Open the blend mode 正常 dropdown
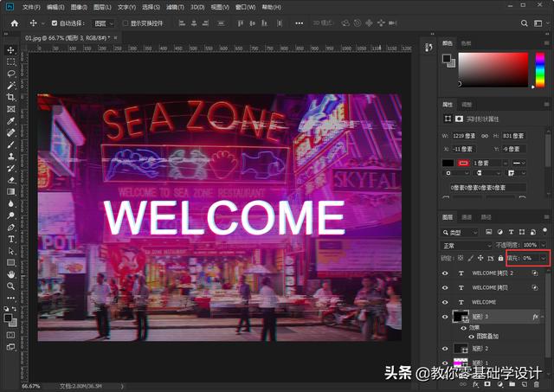The width and height of the screenshot is (554, 392). pos(466,246)
